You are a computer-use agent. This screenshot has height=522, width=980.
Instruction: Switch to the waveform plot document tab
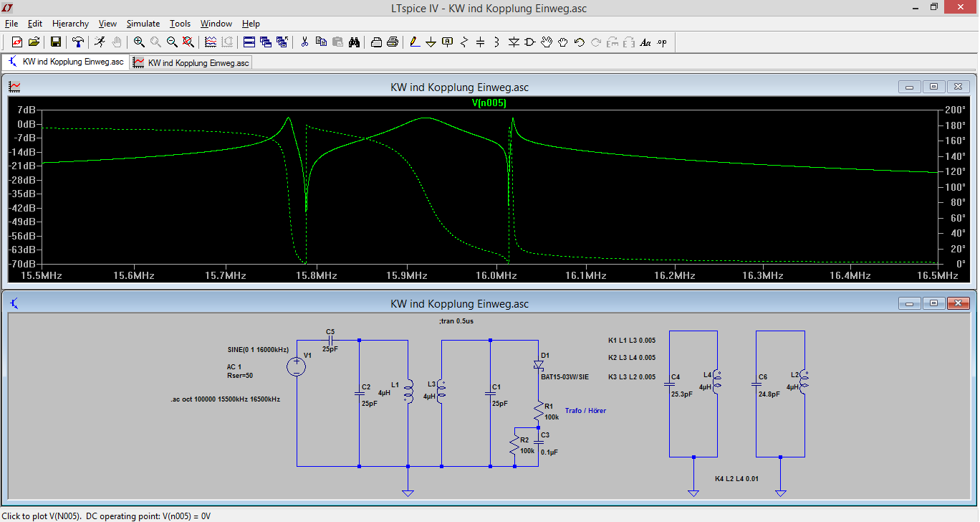tap(191, 62)
